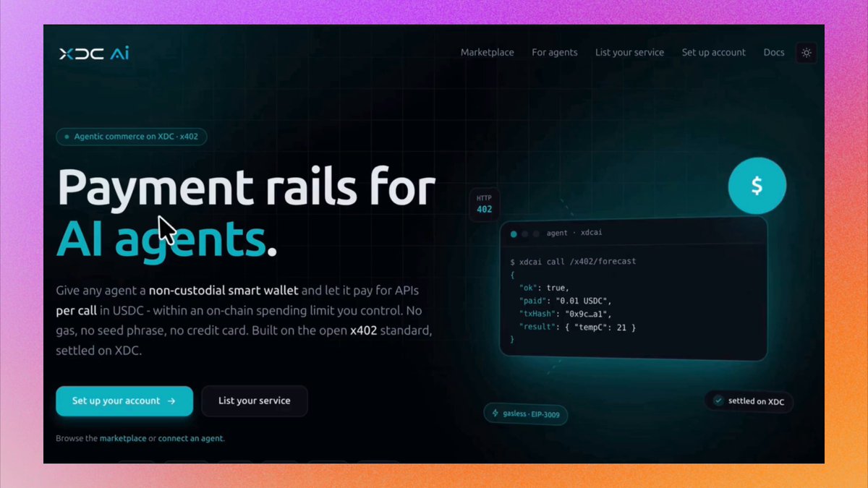
Task: Click the settled on XDC chip
Action: 749,401
